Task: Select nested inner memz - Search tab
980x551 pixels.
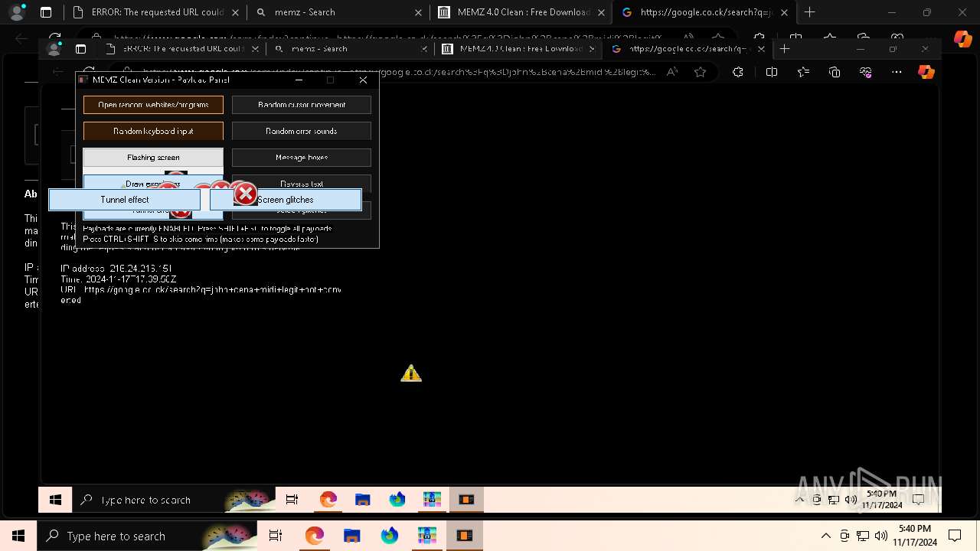Action: tap(351, 48)
